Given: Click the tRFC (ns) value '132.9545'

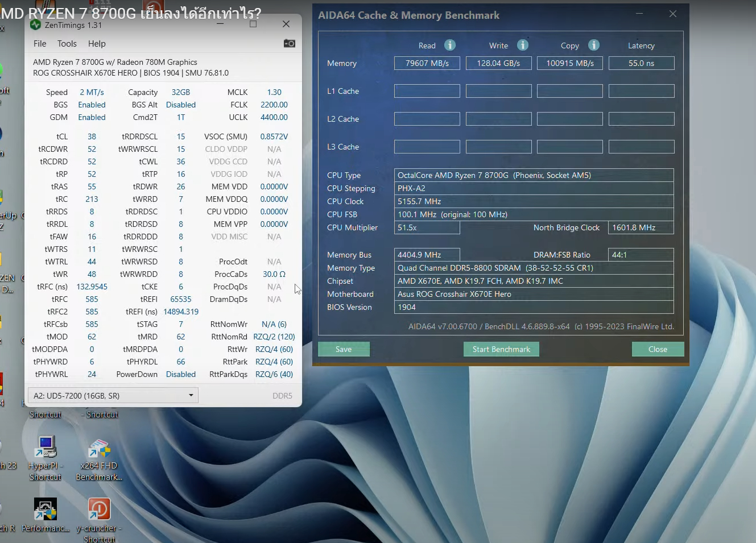Looking at the screenshot, I should pos(92,287).
